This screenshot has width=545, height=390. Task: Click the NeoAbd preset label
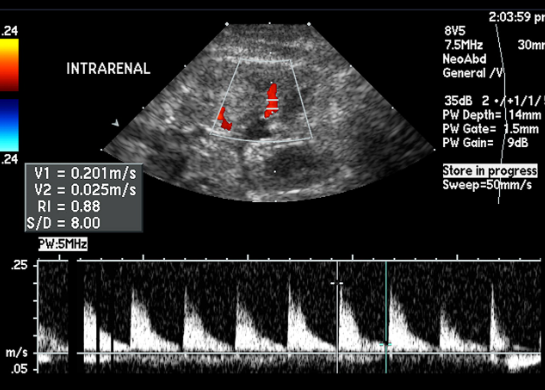tap(464, 59)
